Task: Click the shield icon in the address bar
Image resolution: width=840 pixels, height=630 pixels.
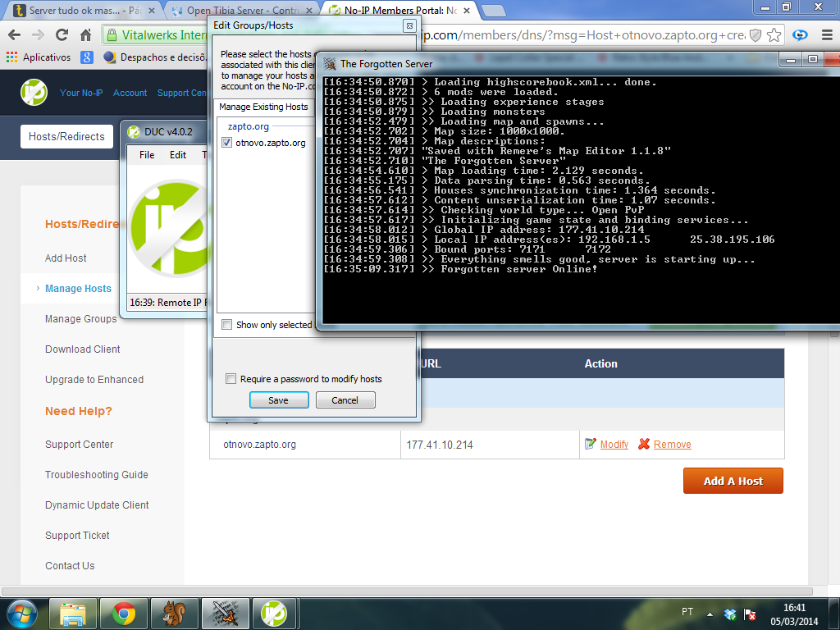Action: pos(756,35)
